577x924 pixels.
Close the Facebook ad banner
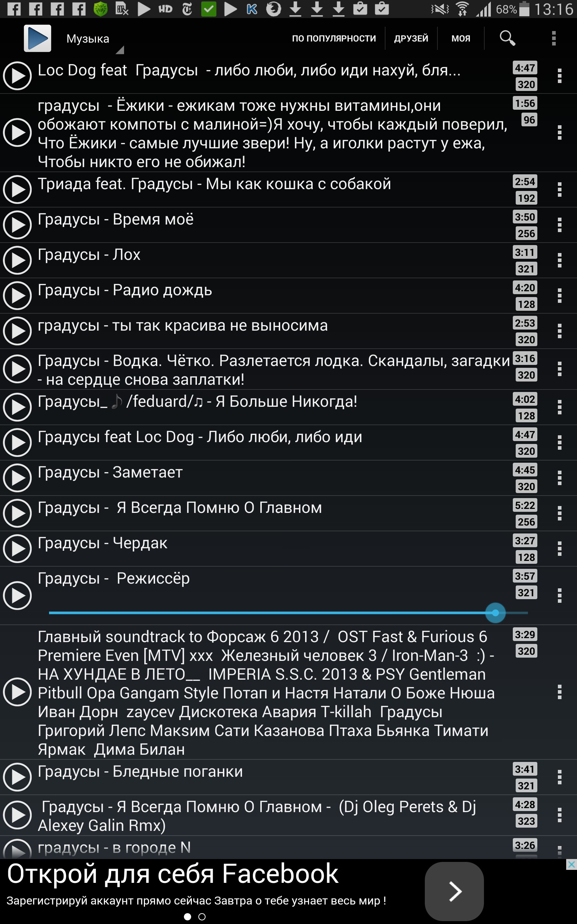[571, 864]
